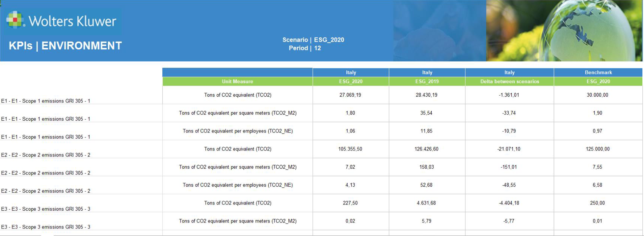Screen dimensions: 644x236
Task: Click the glass globe banner image
Action: (564, 31)
